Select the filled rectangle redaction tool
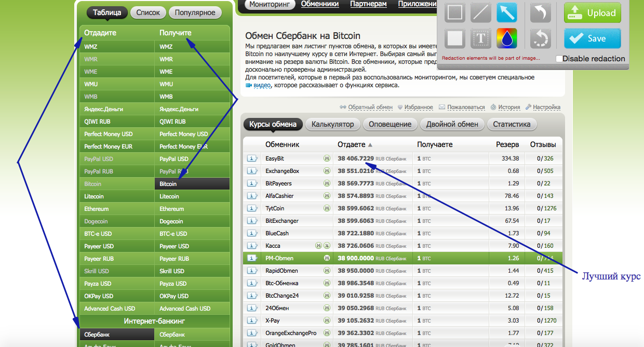The image size is (644, 347). 455,38
